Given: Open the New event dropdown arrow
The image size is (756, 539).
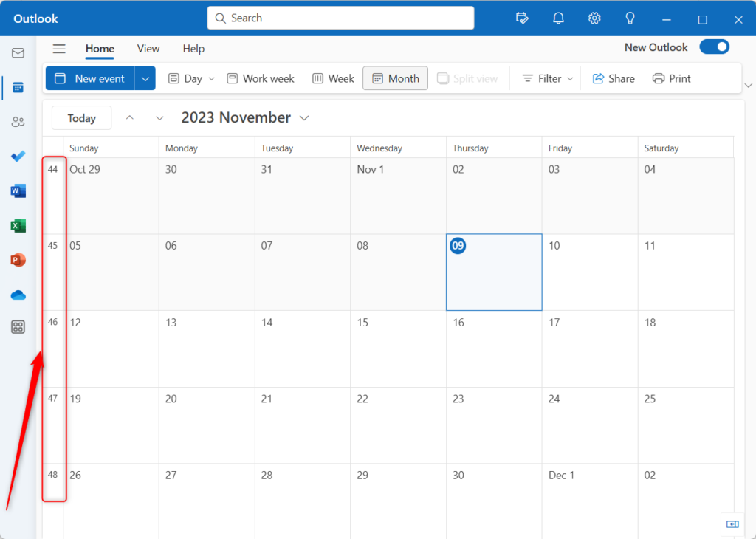Looking at the screenshot, I should point(145,78).
